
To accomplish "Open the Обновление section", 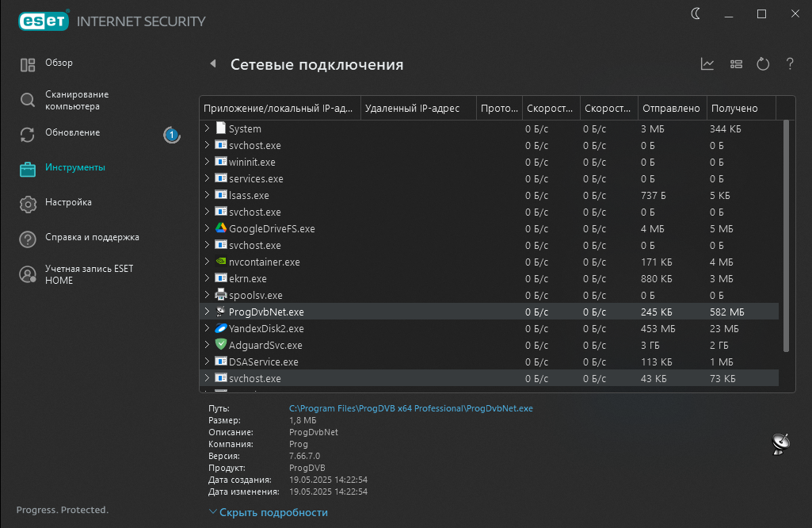I will [73, 132].
